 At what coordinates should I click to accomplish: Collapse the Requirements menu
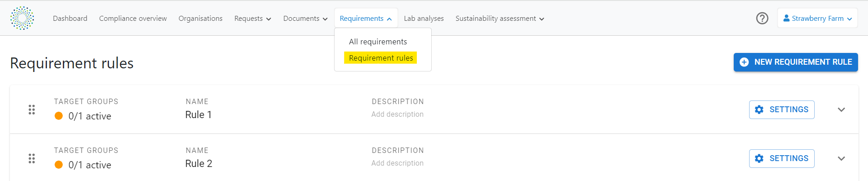point(366,19)
